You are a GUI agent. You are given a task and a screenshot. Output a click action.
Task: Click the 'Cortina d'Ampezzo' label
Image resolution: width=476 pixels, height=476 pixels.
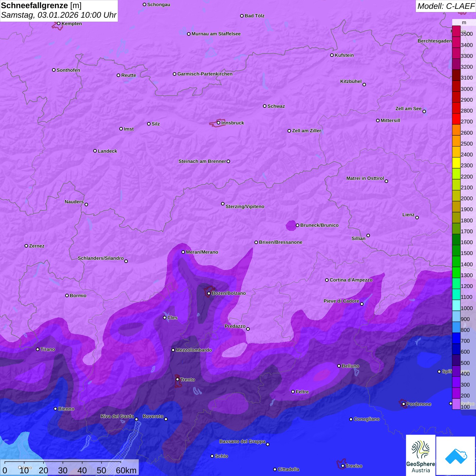tap(351, 280)
